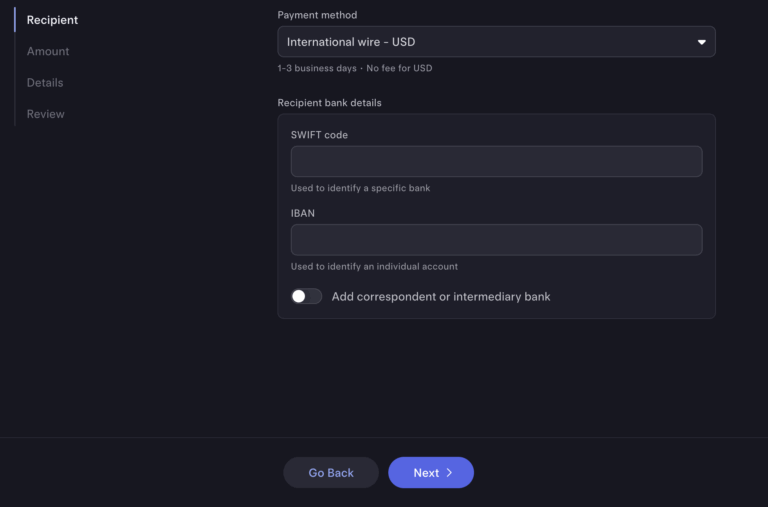Switch to the Amount step
768x507 pixels.
[48, 51]
